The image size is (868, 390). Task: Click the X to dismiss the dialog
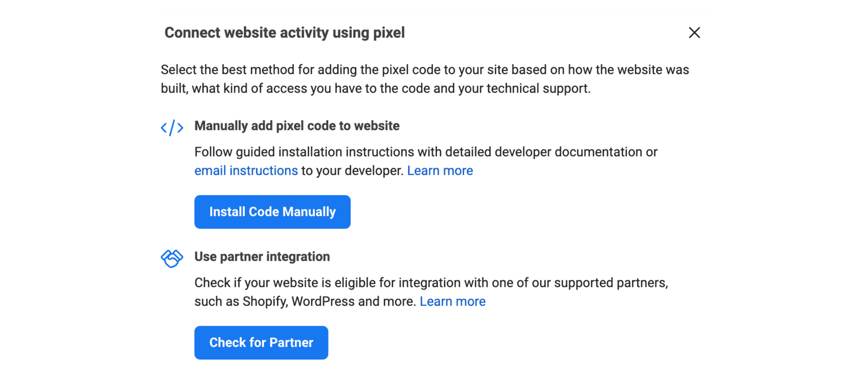(x=694, y=33)
